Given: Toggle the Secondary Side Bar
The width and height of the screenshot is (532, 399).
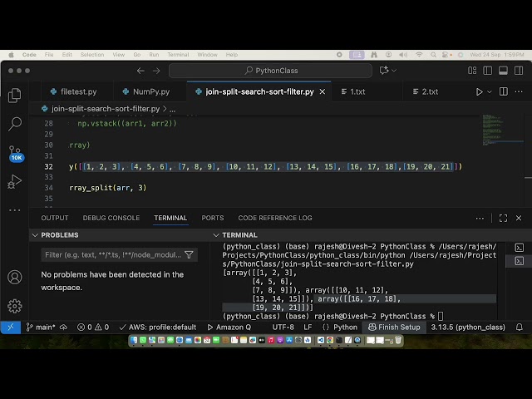Looking at the screenshot, I should [x=519, y=70].
